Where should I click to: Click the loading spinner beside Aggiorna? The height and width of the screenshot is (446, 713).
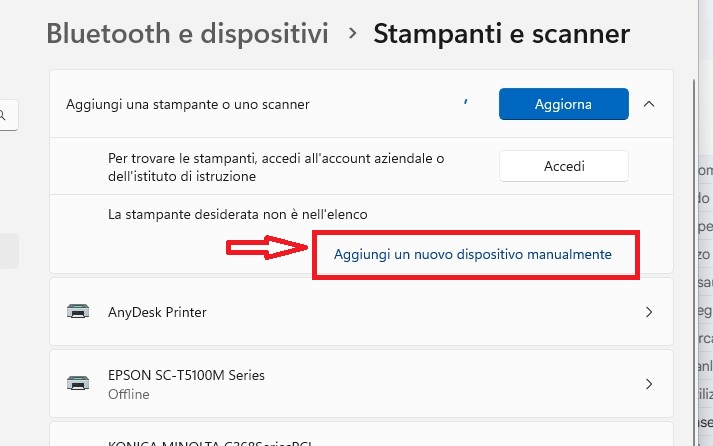(x=465, y=102)
